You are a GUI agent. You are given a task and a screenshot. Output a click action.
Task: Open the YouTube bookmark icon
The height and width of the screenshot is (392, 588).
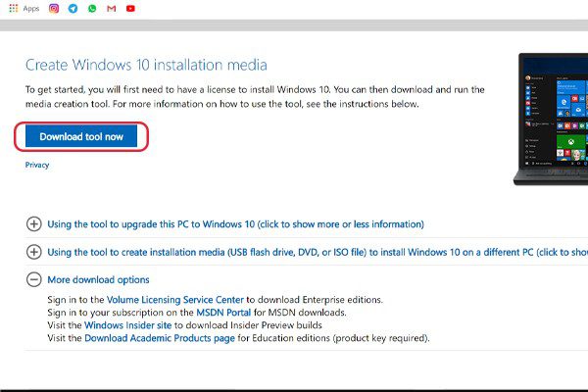tap(130, 8)
